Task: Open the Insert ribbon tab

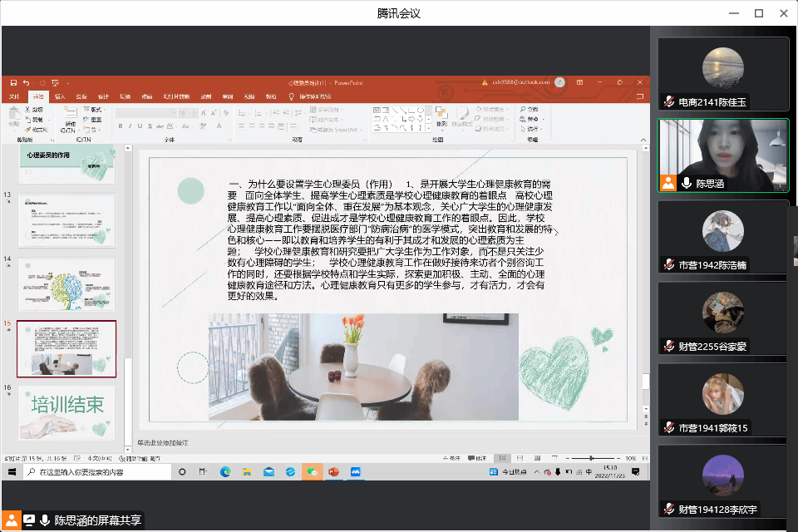Action: coord(60,96)
